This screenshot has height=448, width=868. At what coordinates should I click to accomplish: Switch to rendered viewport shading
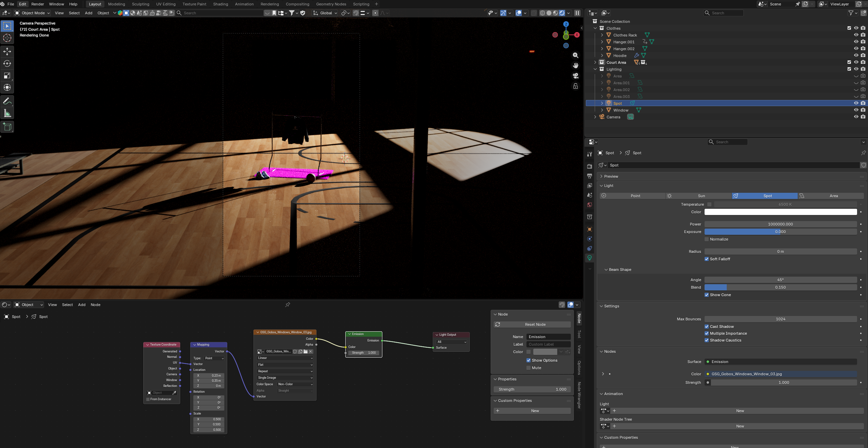(x=562, y=13)
